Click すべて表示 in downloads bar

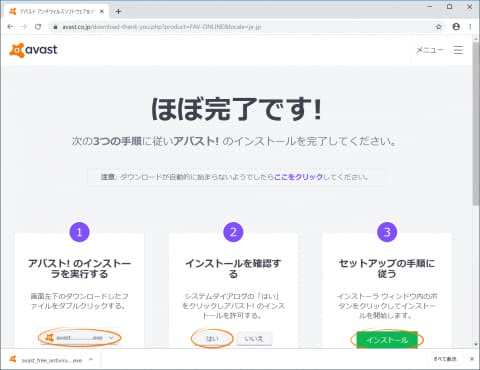point(445,359)
